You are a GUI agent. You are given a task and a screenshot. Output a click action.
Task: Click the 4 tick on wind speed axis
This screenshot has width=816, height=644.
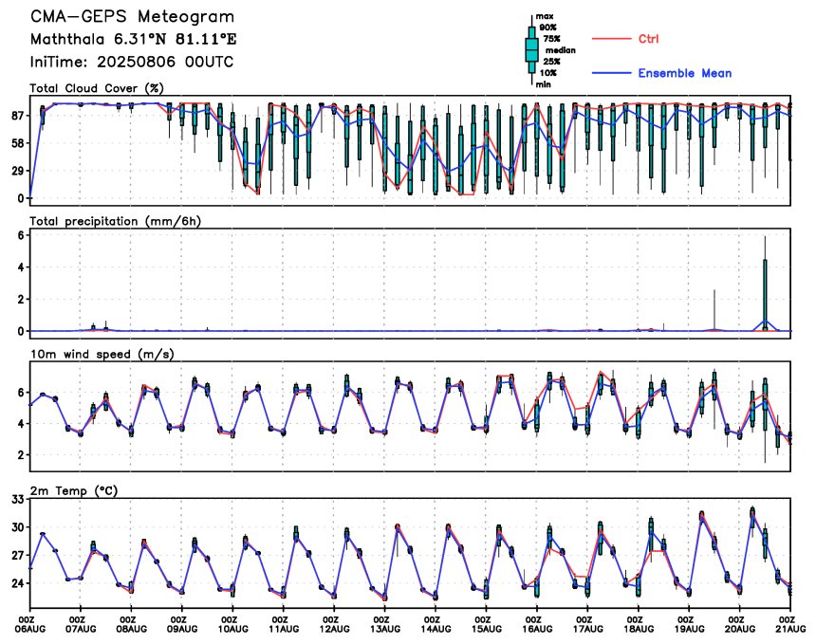tap(21, 424)
